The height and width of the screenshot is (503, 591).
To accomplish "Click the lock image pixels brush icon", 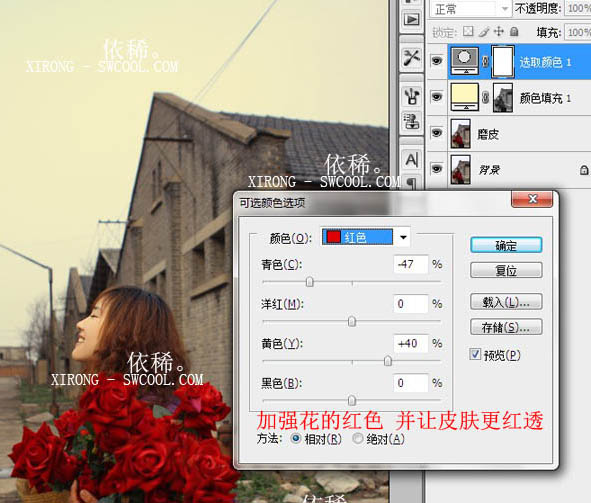I will [x=484, y=31].
